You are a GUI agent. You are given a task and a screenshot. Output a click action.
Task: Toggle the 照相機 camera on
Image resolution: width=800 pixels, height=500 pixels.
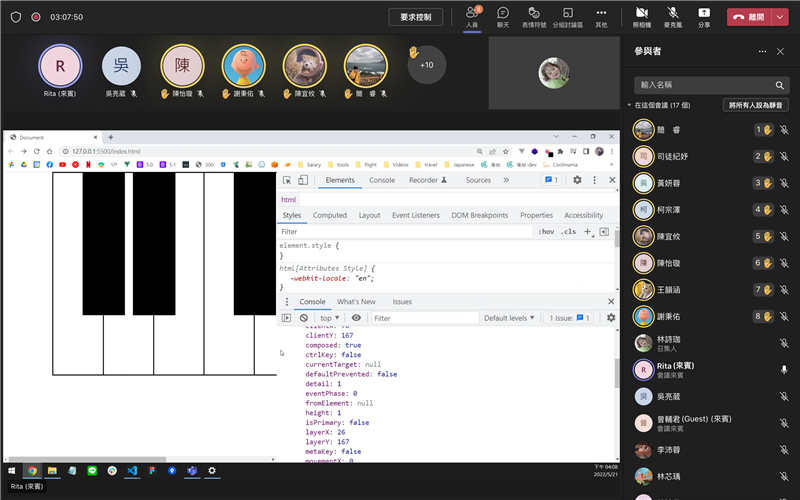point(641,16)
